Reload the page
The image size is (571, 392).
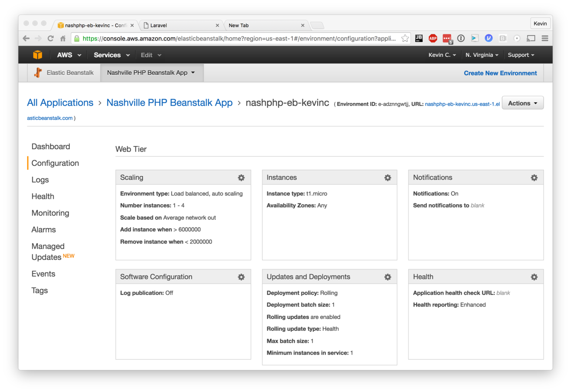(51, 38)
